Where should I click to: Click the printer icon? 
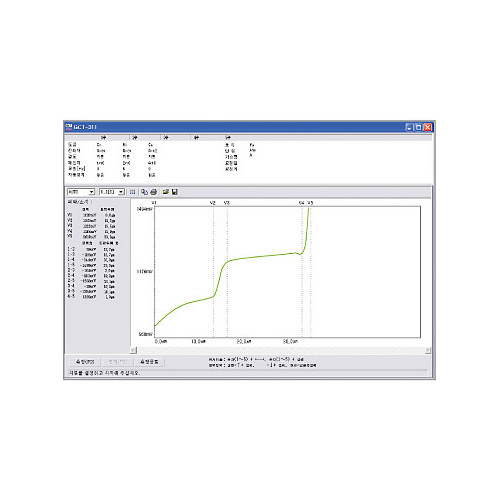(154, 192)
